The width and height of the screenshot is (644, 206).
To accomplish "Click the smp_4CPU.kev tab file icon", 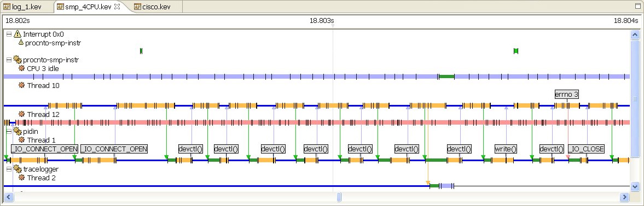I will pos(60,7).
